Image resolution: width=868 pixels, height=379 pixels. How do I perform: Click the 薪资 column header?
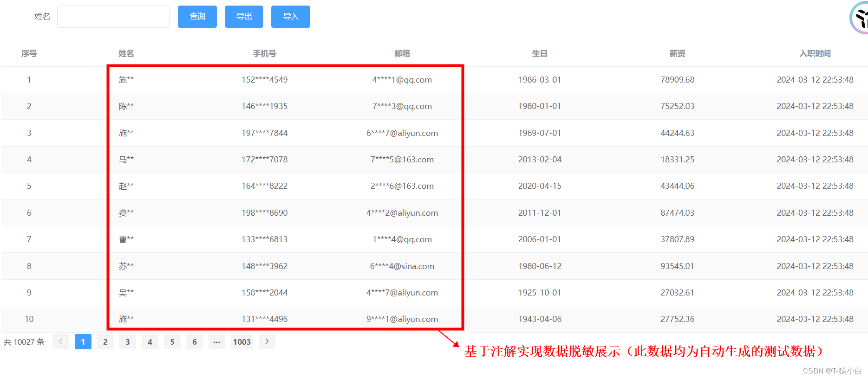click(x=678, y=53)
